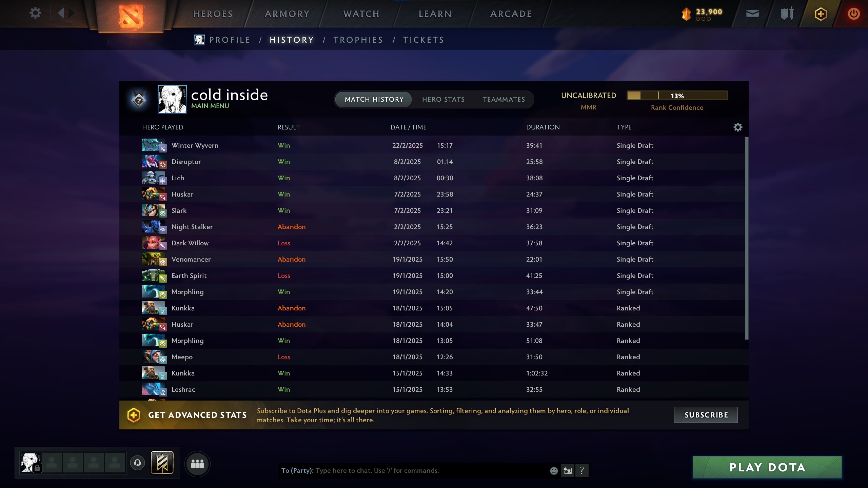Open the shield and sword armory icon
Image resolution: width=868 pixels, height=488 pixels.
[787, 14]
